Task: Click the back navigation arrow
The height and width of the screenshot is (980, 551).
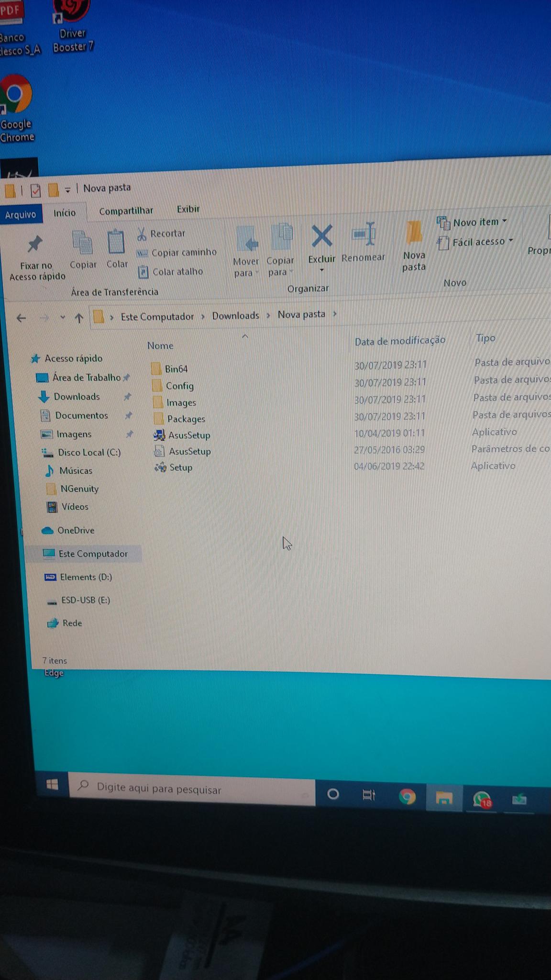Action: pos(21,318)
